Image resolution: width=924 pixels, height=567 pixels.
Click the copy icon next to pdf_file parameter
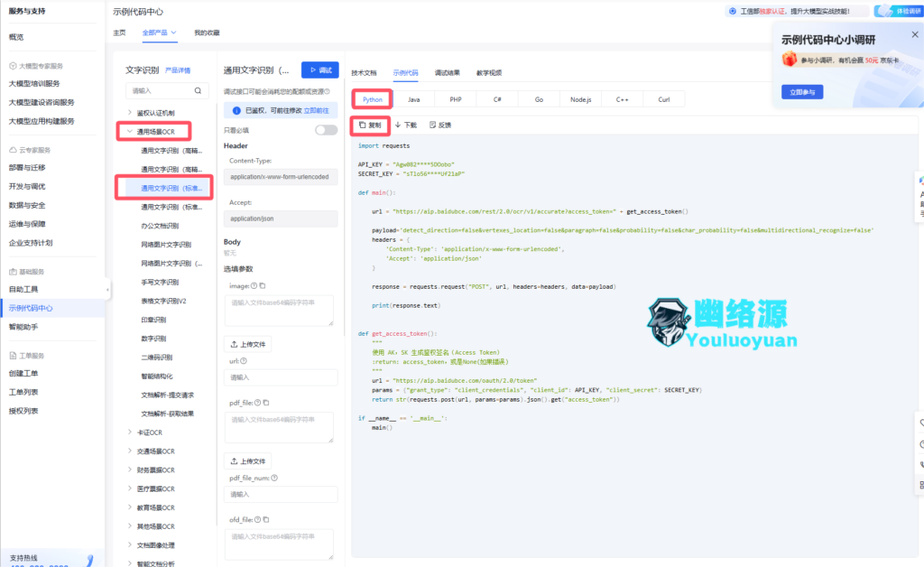266,403
